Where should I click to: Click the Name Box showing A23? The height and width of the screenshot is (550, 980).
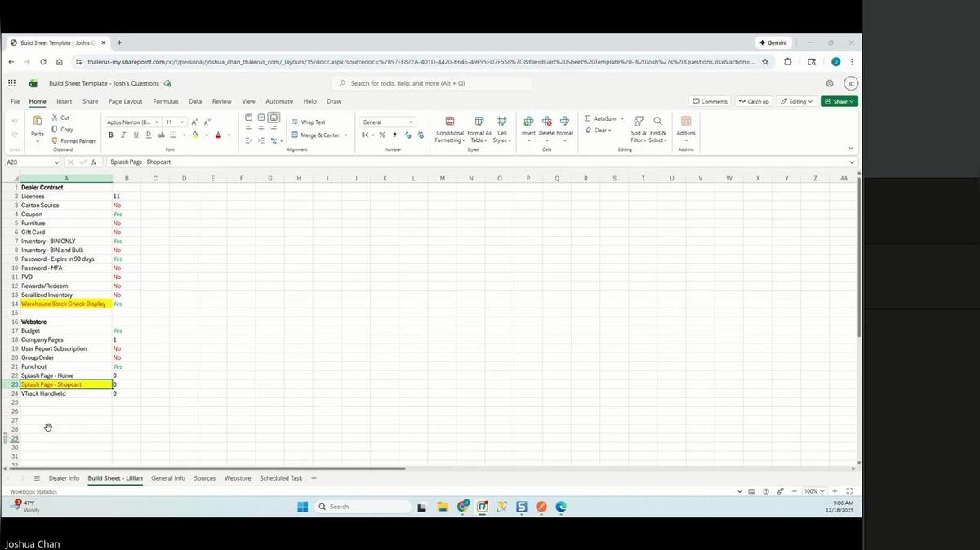30,162
